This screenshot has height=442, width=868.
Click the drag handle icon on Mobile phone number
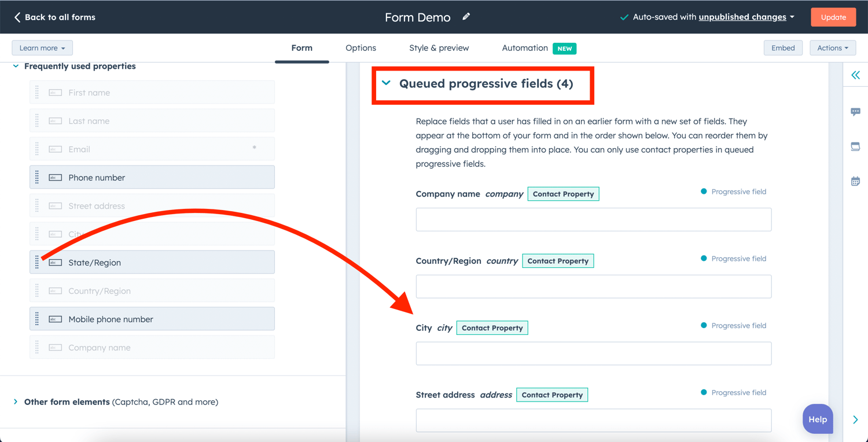coord(37,319)
